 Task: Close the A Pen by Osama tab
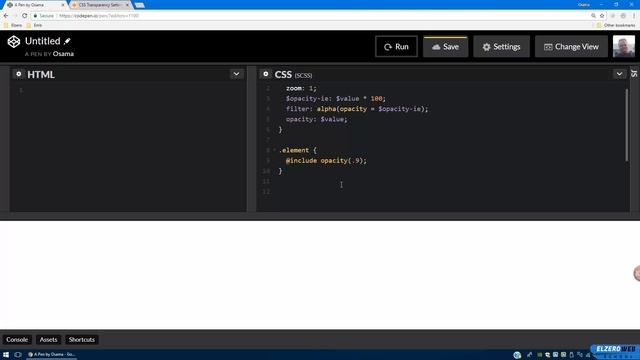point(63,5)
